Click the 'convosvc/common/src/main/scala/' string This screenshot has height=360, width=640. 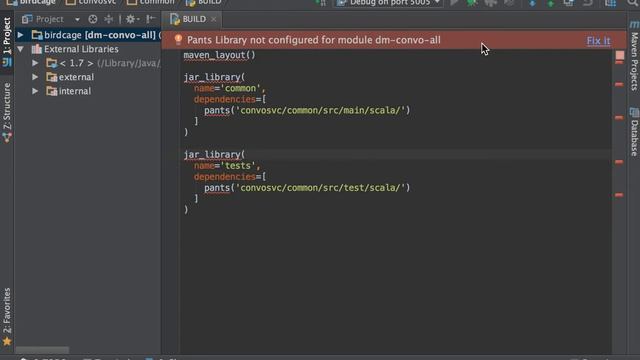321,110
